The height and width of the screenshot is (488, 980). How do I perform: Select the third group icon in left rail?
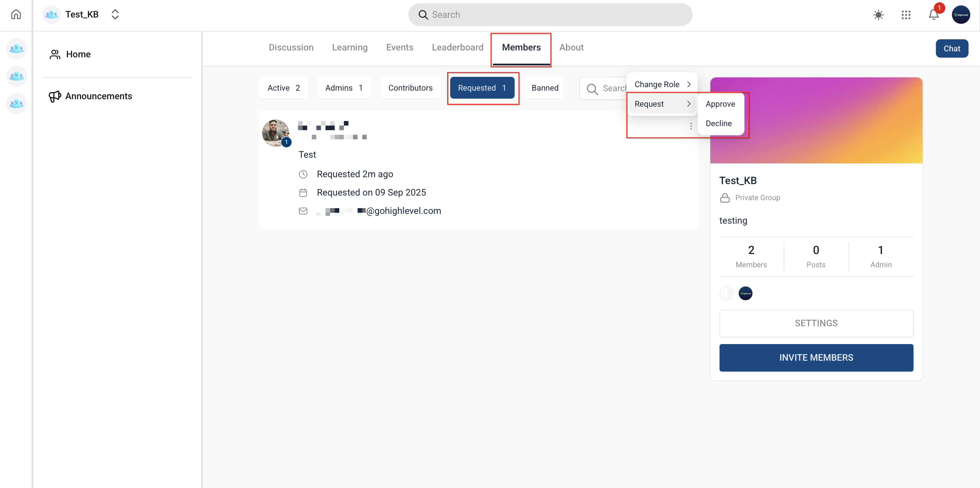16,104
